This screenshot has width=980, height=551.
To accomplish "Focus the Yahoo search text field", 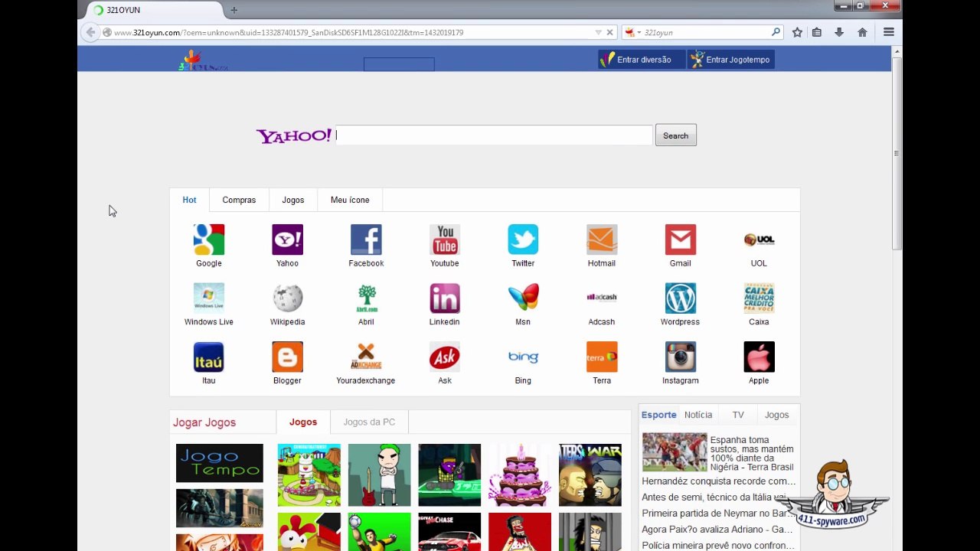I will pos(494,135).
